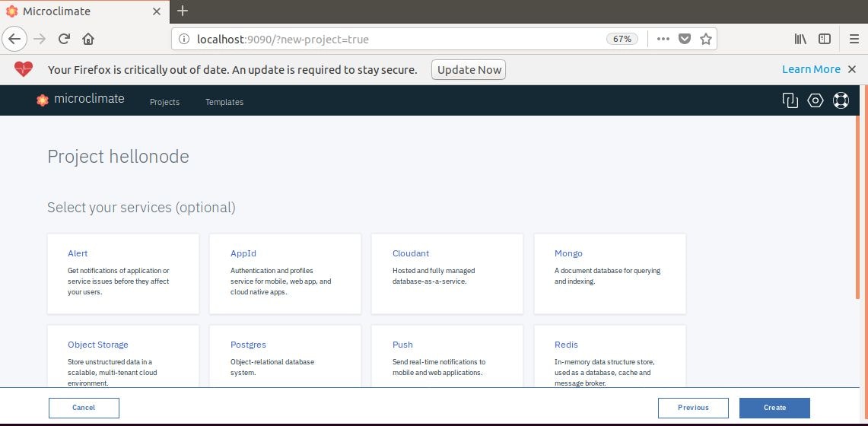Viewport: 868px width, 426px height.
Task: Click the browser forward arrow
Action: [40, 39]
